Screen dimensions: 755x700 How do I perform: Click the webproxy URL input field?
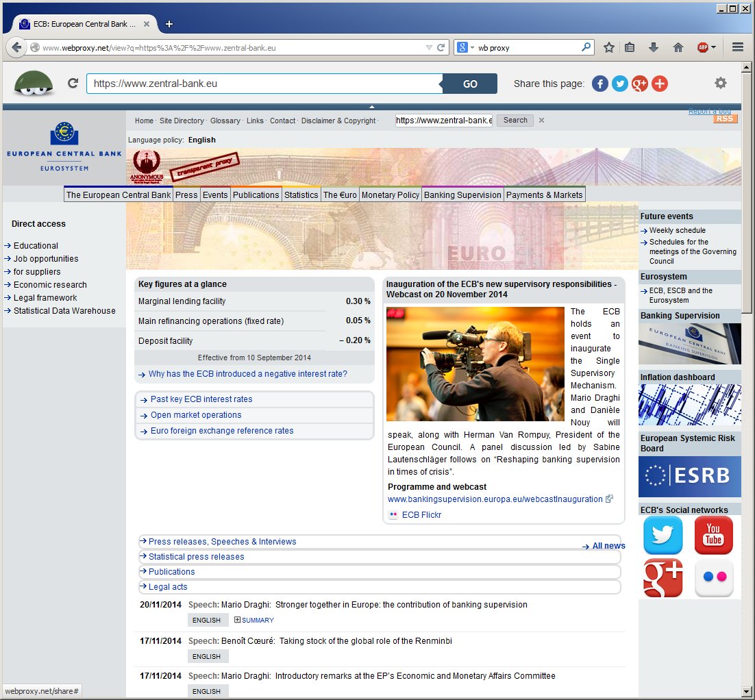tap(264, 84)
